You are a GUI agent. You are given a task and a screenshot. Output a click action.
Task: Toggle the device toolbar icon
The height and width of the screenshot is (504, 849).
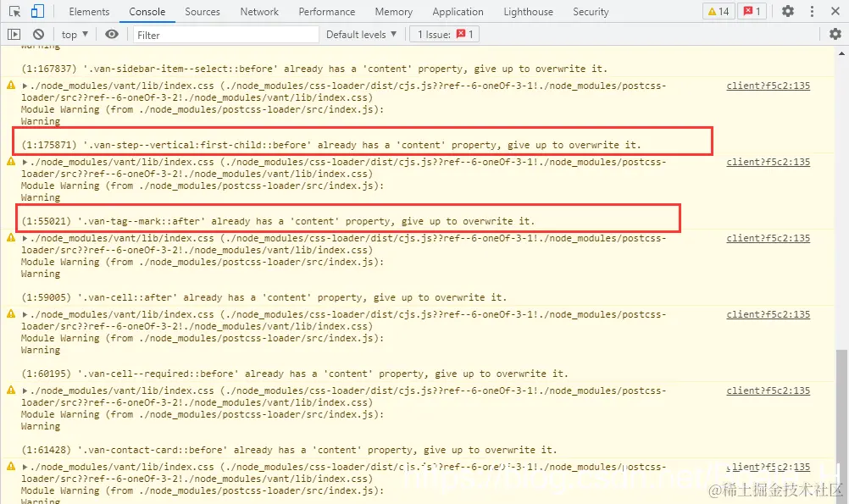37,11
